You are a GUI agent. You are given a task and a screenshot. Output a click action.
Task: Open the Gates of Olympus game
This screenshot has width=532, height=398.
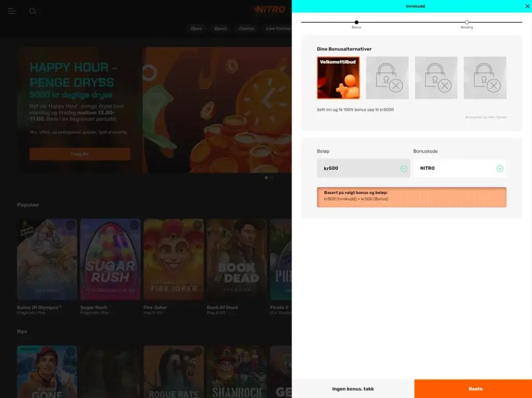click(x=47, y=260)
